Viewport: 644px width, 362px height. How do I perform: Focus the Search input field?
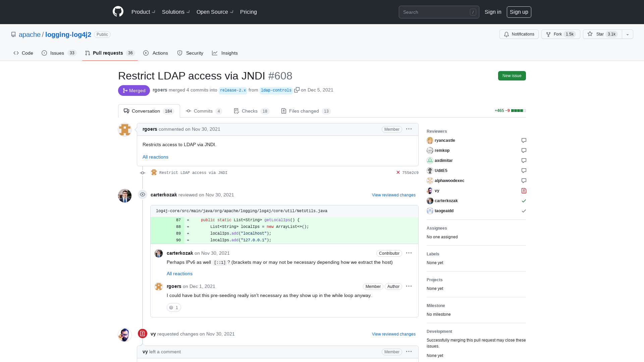[x=439, y=12]
